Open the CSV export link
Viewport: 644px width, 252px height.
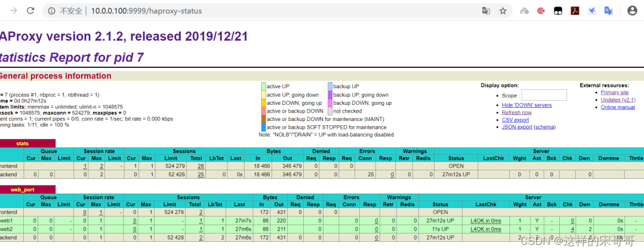coord(515,120)
